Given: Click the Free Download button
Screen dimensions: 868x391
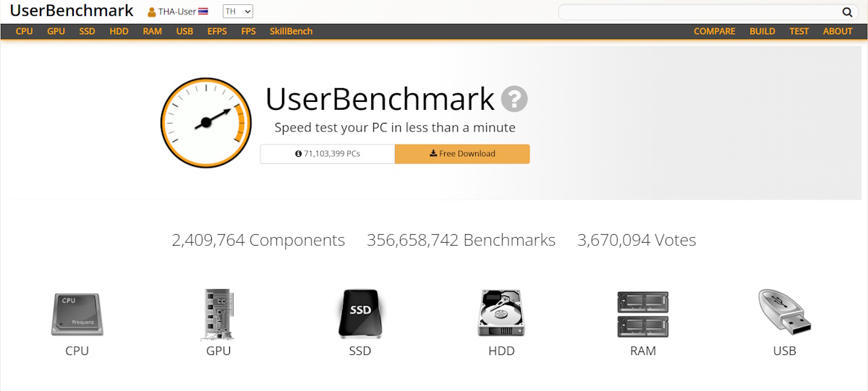Looking at the screenshot, I should click(462, 154).
